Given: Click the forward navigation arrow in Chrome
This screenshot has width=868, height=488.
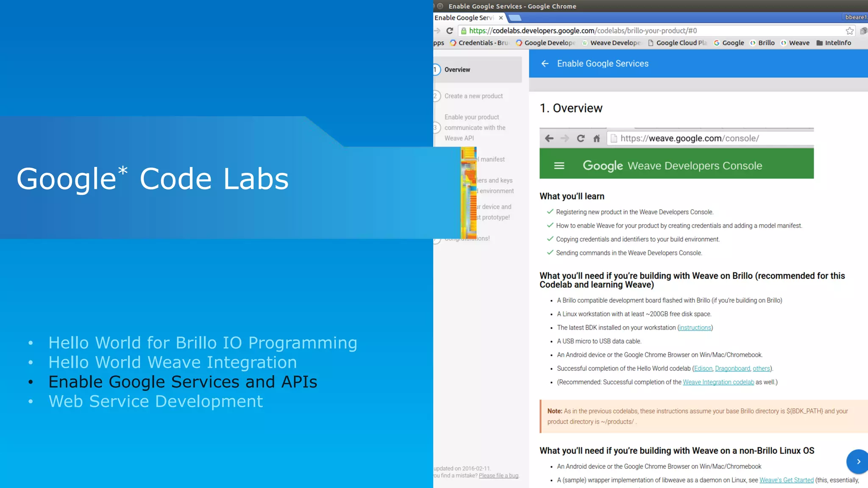Looking at the screenshot, I should point(437,30).
